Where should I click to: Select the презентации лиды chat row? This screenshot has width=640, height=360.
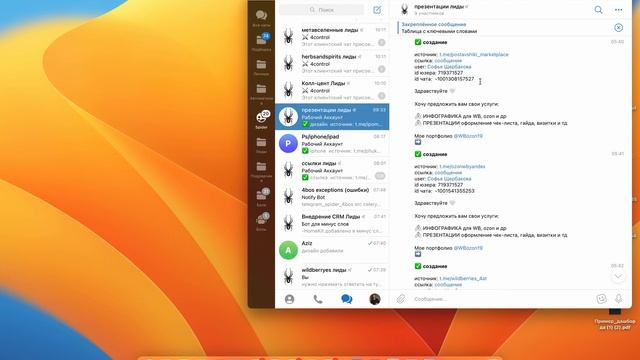[332, 117]
